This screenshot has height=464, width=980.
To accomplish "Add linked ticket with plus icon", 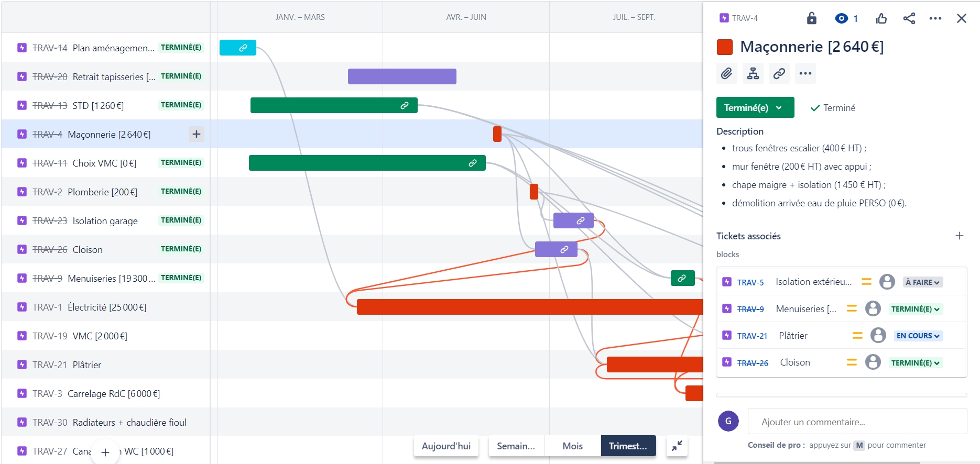I will (x=960, y=236).
